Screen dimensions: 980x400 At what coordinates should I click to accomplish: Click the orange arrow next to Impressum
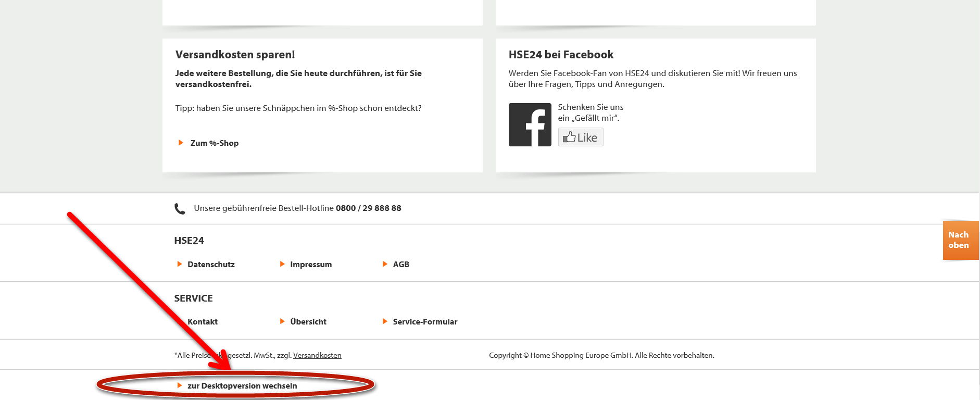[x=282, y=264]
